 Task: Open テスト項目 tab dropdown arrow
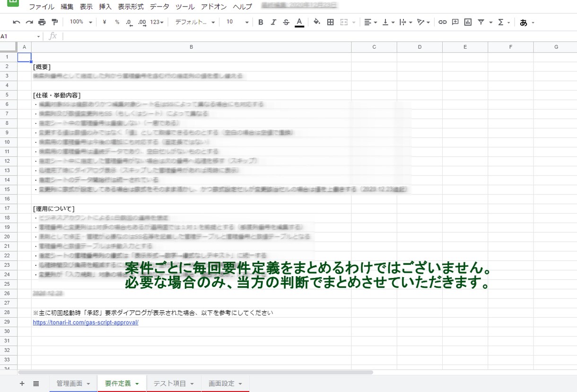point(192,384)
